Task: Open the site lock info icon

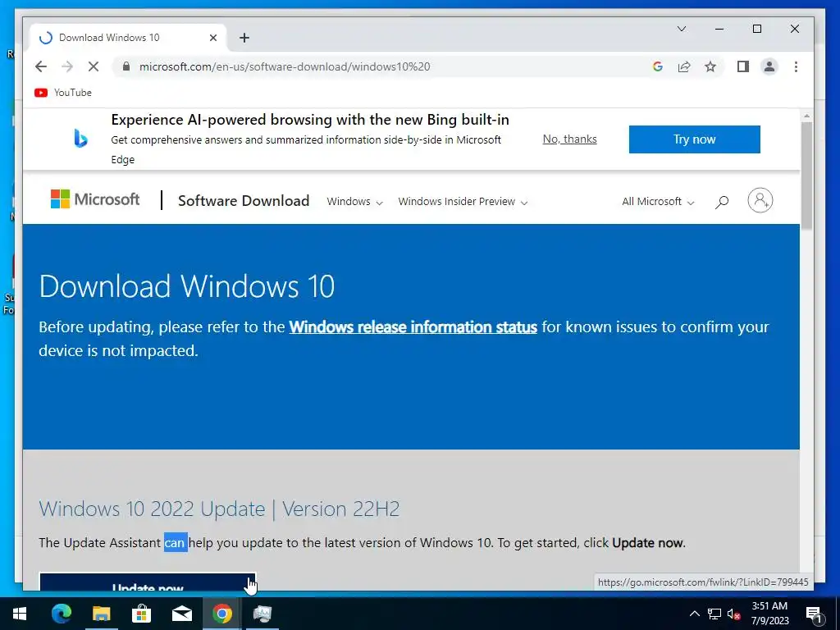Action: pos(126,66)
